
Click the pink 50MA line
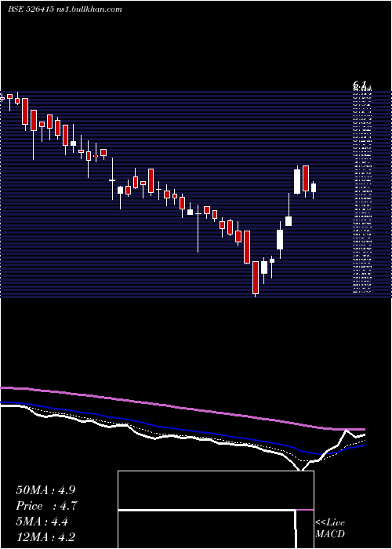coord(182,408)
